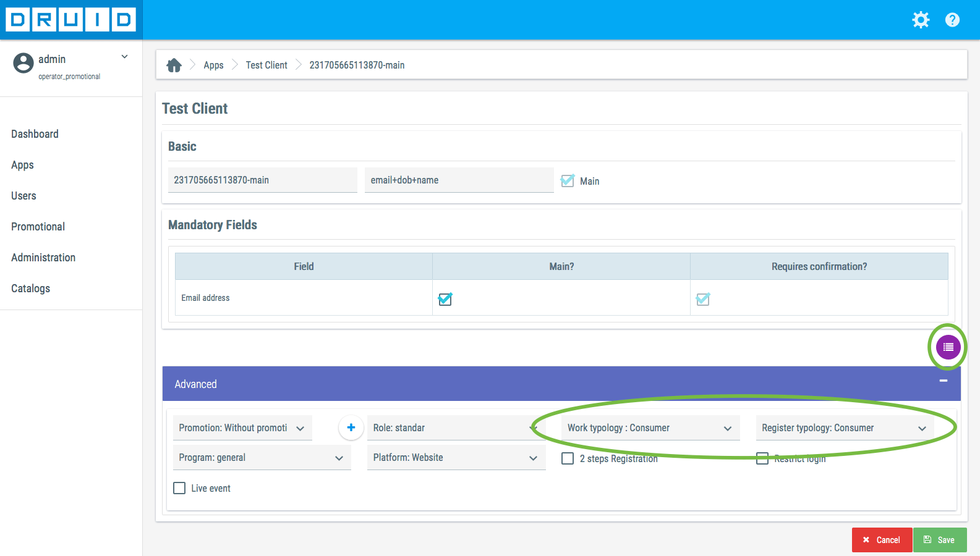Viewport: 980px width, 556px height.
Task: Enable the 2 steps Registration checkbox
Action: coord(568,458)
